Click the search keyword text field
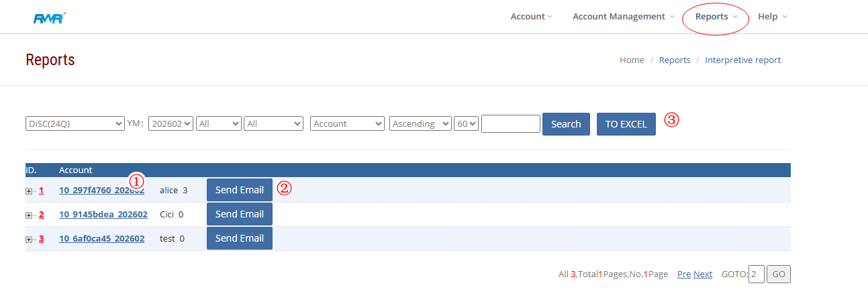This screenshot has width=868, height=306. [x=510, y=124]
